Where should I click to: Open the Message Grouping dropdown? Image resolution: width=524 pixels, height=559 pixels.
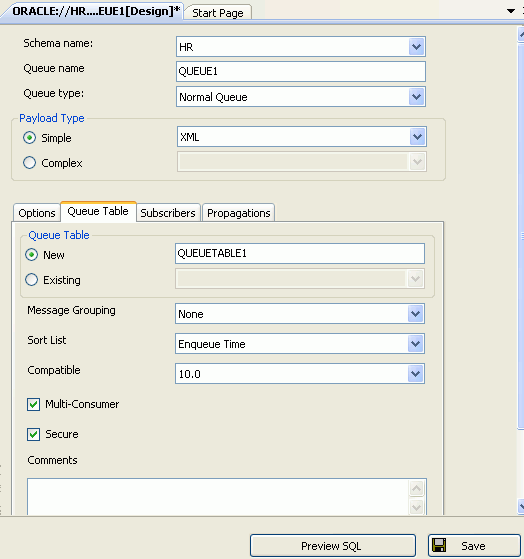click(x=415, y=314)
